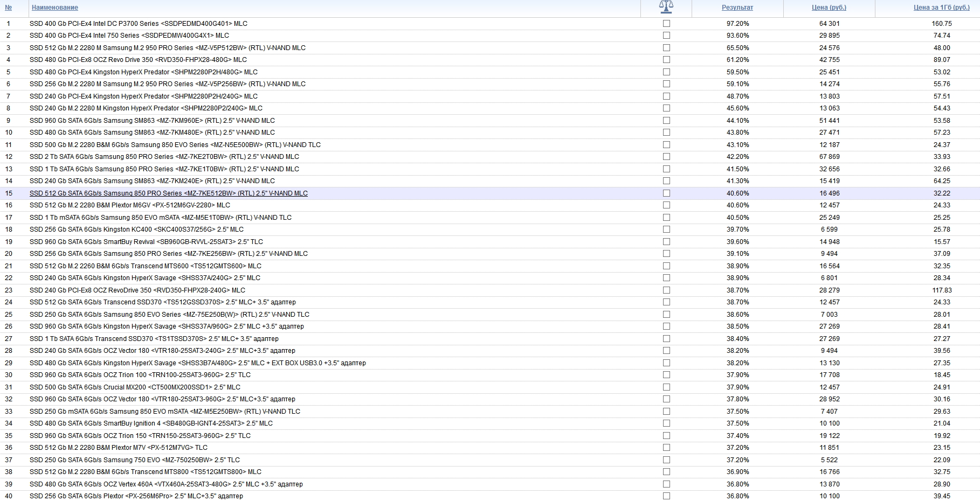Image resolution: width=980 pixels, height=501 pixels.
Task: Click the 93.60% result value
Action: click(x=737, y=36)
